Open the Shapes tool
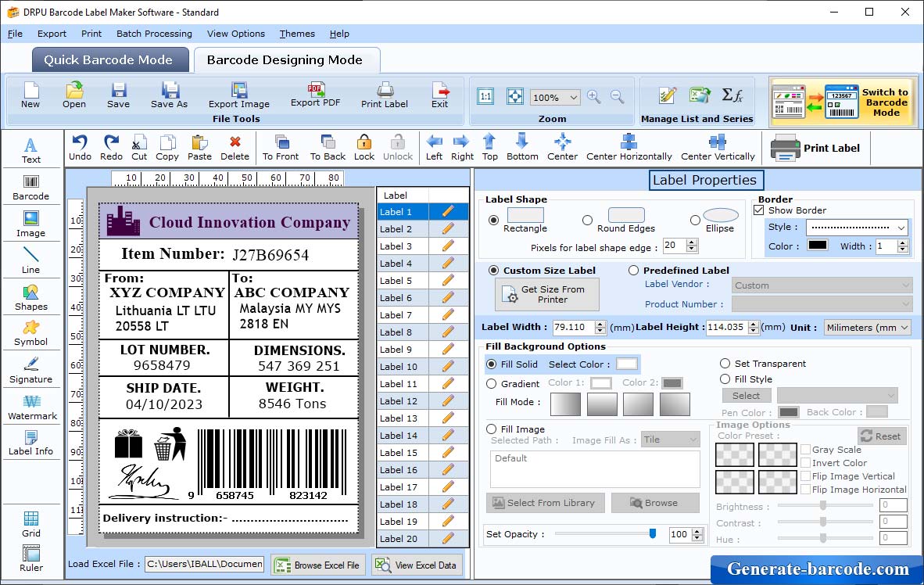 pyautogui.click(x=30, y=298)
